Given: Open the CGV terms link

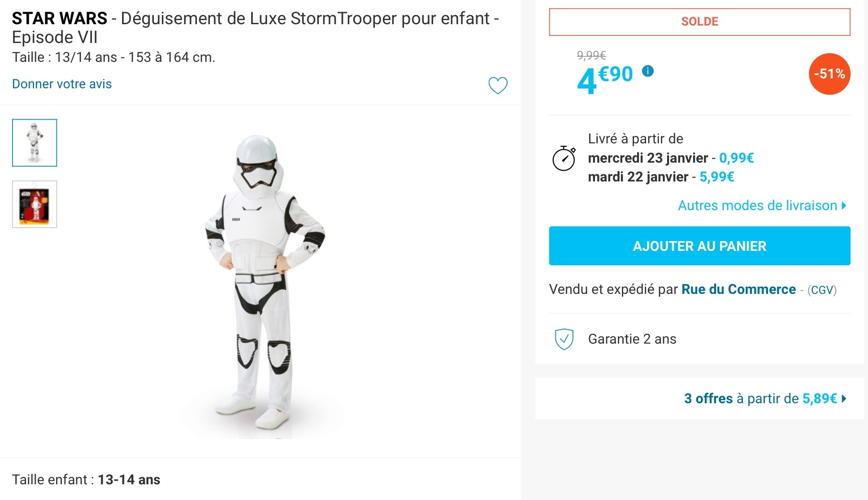Looking at the screenshot, I should (822, 290).
